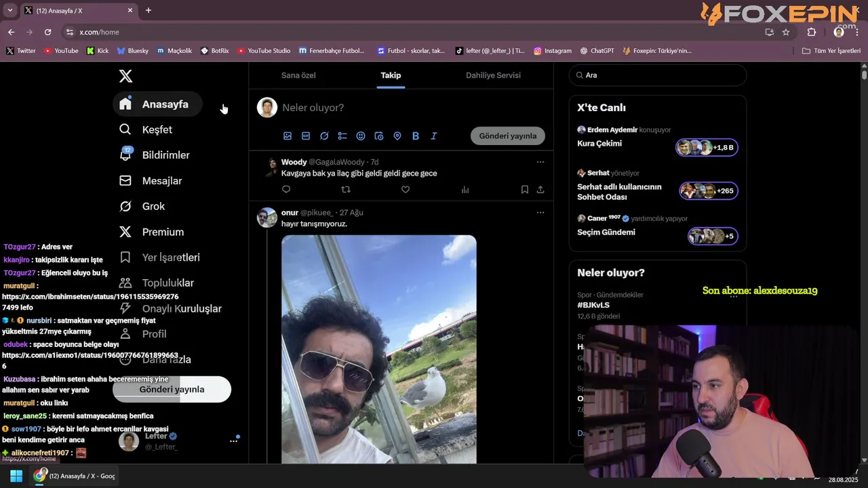Open Instagram bookmark
Screen dimensions: 868x488
point(553,51)
